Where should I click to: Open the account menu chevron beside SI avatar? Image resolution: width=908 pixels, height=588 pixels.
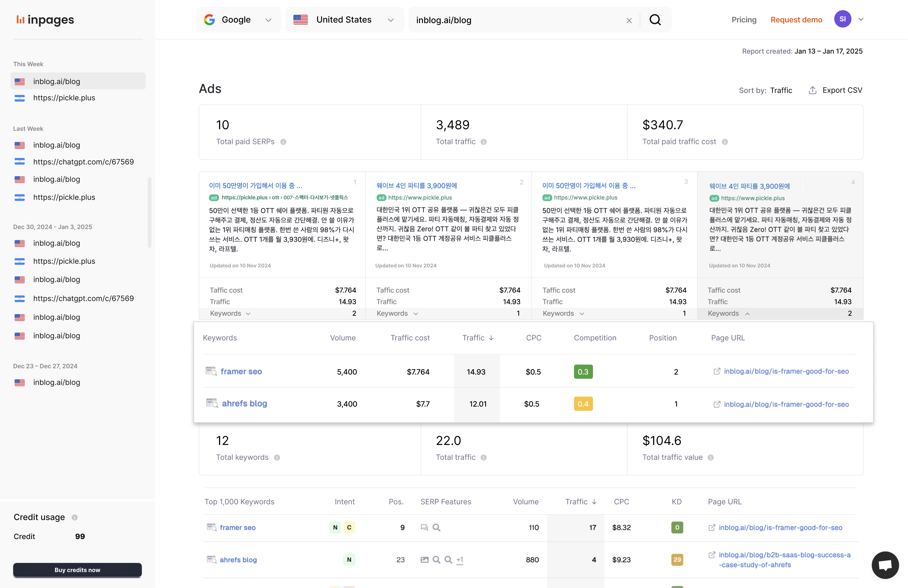pyautogui.click(x=861, y=20)
